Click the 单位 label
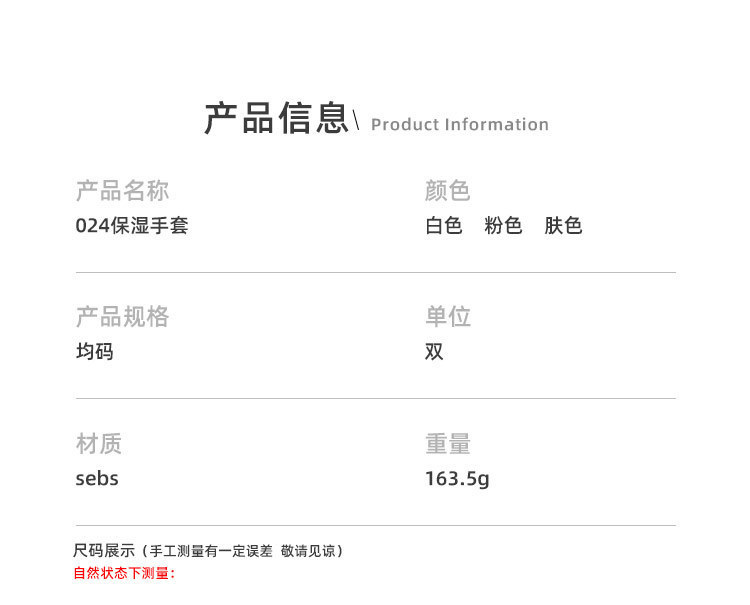750x605 pixels. (x=447, y=317)
